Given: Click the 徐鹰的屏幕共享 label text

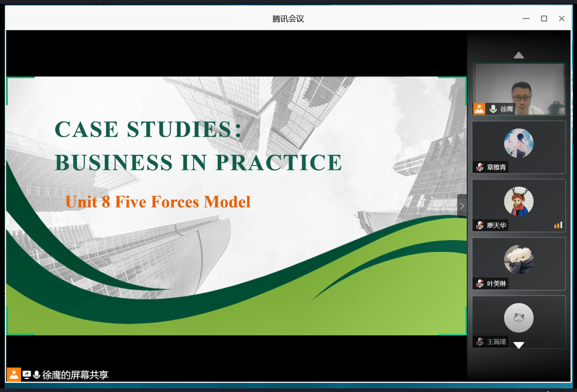Looking at the screenshot, I should coord(75,375).
